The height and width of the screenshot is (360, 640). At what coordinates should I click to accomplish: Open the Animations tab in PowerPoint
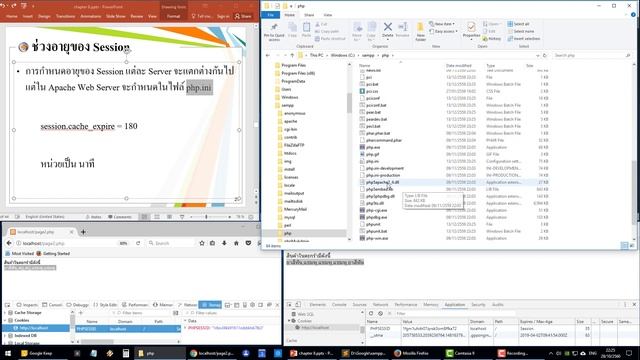click(91, 16)
